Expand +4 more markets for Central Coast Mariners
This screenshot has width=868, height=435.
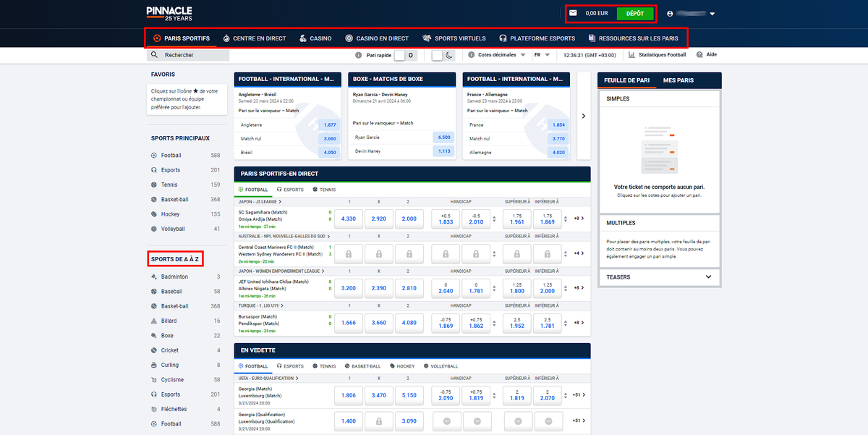click(578, 253)
